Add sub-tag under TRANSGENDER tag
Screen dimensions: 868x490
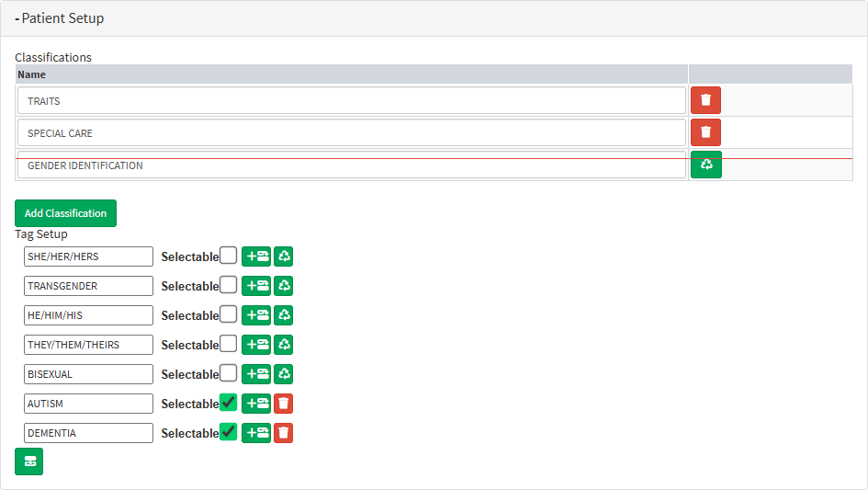pos(256,286)
